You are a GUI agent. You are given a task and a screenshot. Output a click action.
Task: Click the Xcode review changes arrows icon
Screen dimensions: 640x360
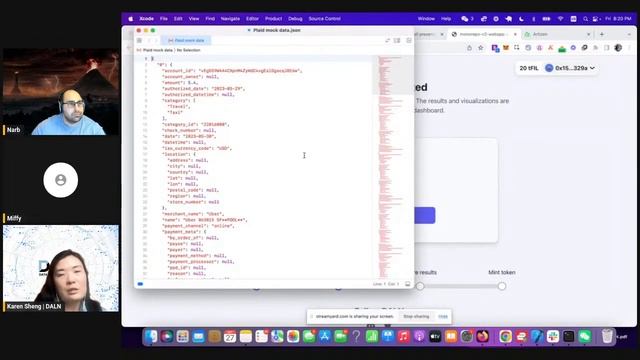pos(387,40)
